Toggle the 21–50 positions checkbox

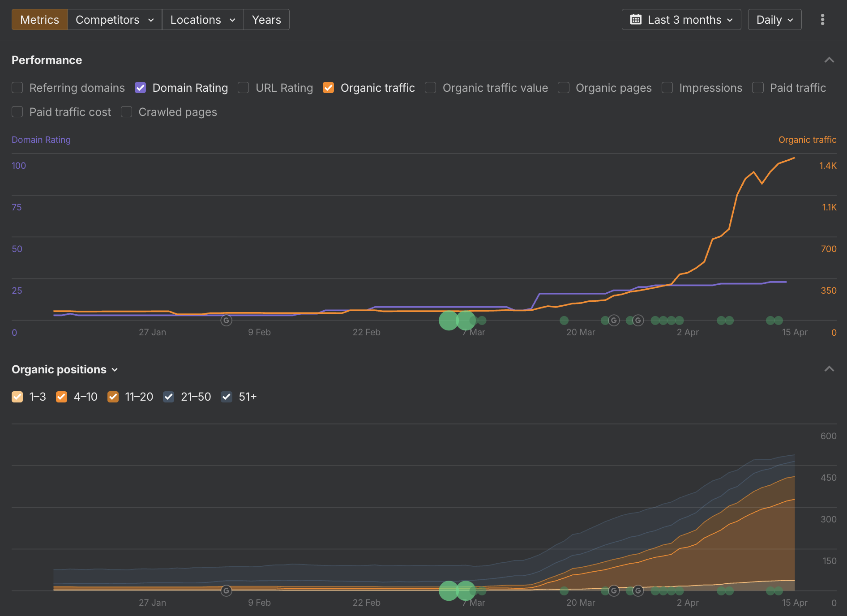(169, 397)
